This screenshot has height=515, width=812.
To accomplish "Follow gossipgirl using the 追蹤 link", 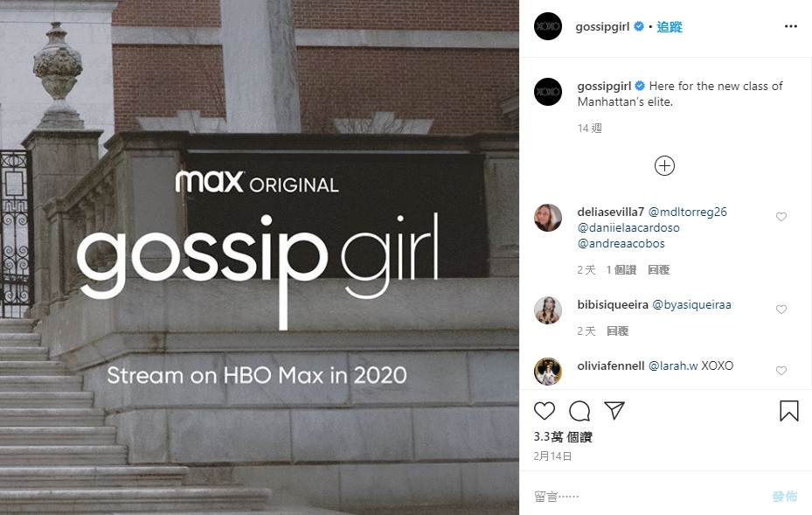I will [x=670, y=27].
